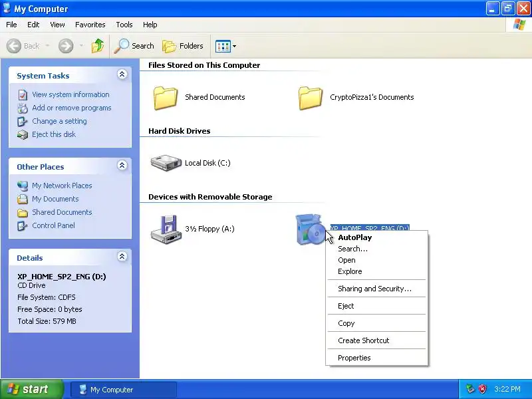Click View system information link
The height and width of the screenshot is (399, 532).
pyautogui.click(x=70, y=94)
